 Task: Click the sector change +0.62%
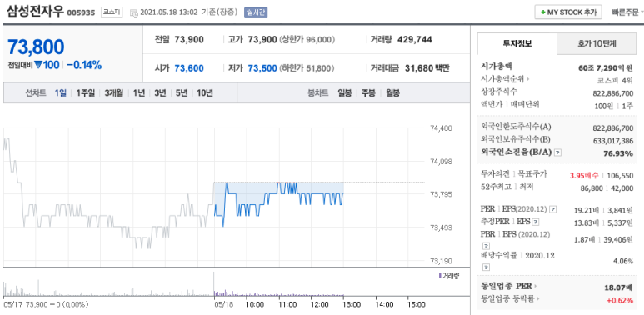pyautogui.click(x=620, y=300)
